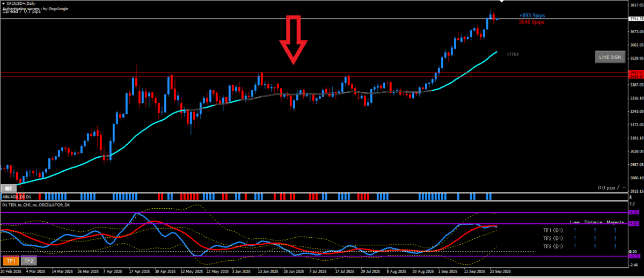Toggle the OFF switch on chart
The height and width of the screenshot is (278, 644).
coord(8,188)
